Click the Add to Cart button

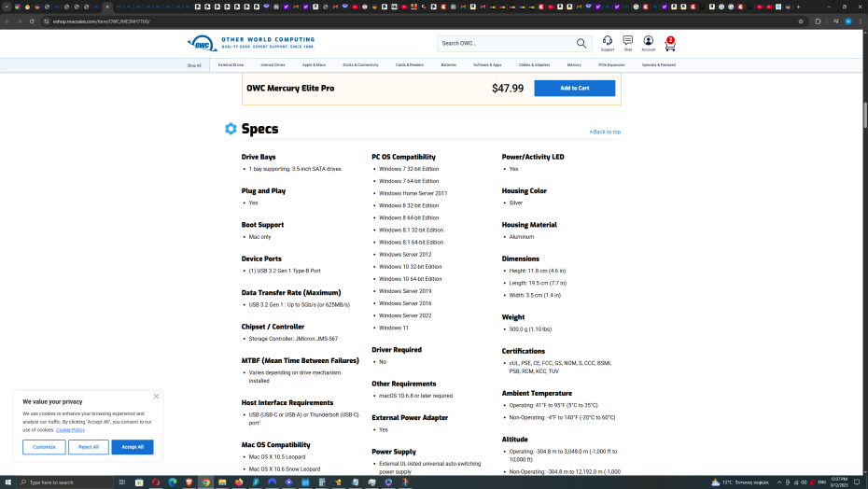pyautogui.click(x=575, y=88)
